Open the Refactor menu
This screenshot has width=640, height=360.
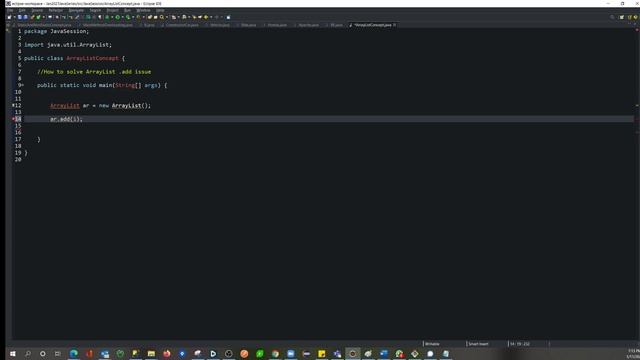[x=56, y=10]
